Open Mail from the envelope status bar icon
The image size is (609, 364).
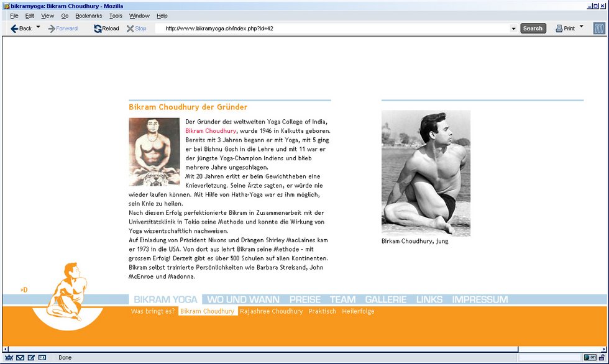click(x=20, y=358)
